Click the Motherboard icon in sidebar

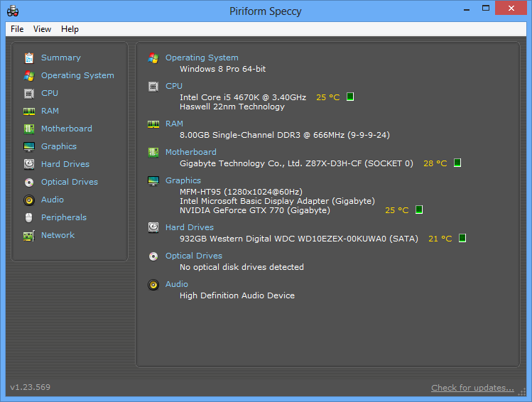point(29,129)
